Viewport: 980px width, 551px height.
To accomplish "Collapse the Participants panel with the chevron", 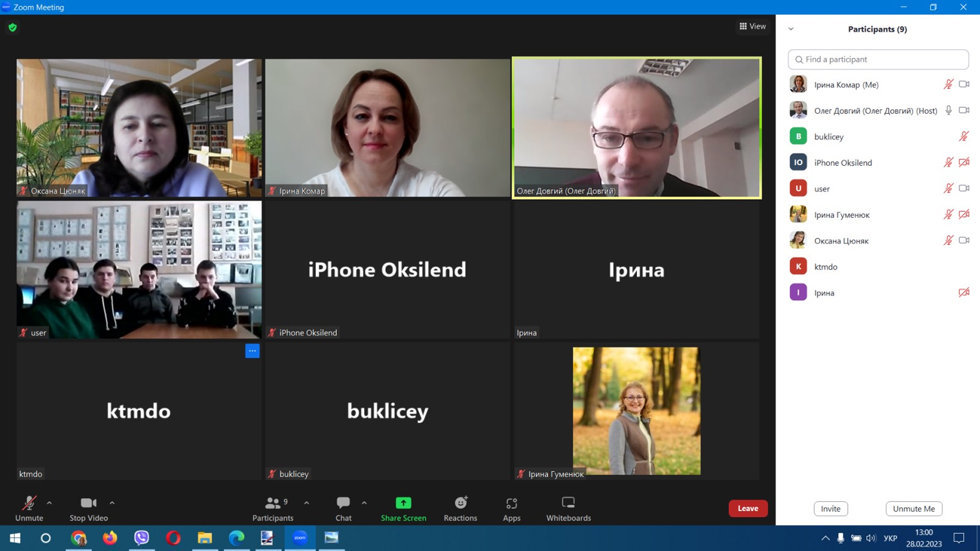I will click(791, 29).
